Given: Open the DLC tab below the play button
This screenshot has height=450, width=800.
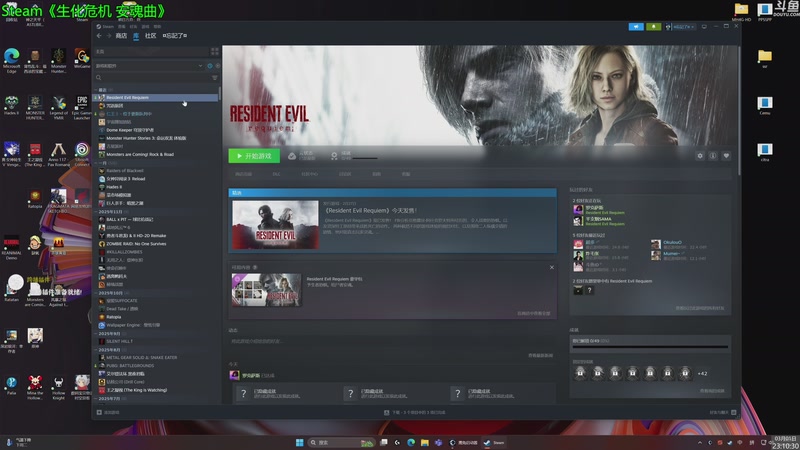Looking at the screenshot, I should tap(277, 174).
